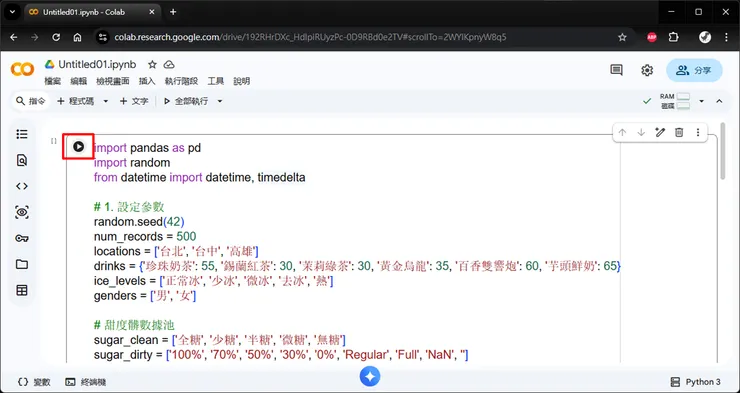Open find and replace sidebar icon
The height and width of the screenshot is (393, 740).
coord(22,160)
